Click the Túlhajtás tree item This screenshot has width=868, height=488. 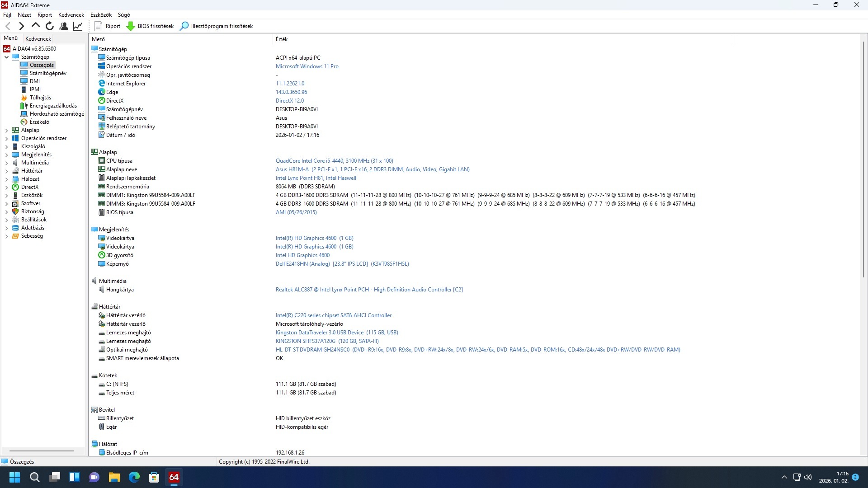40,98
